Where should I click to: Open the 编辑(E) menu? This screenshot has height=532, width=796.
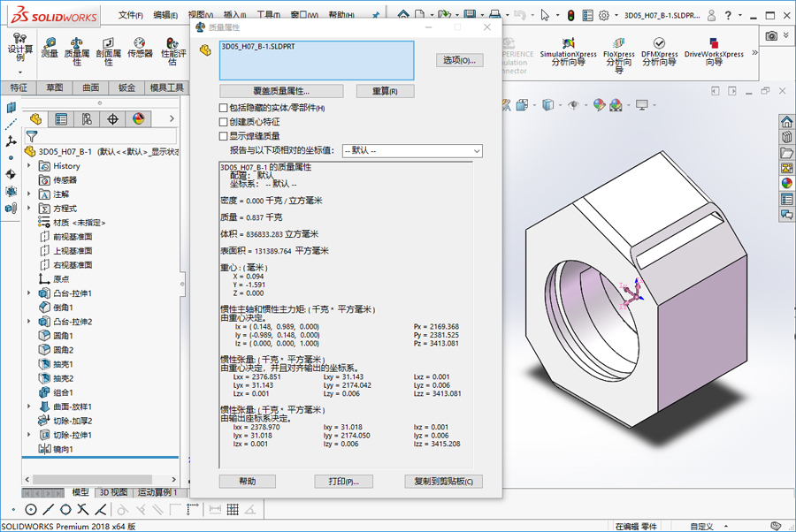pos(165,15)
